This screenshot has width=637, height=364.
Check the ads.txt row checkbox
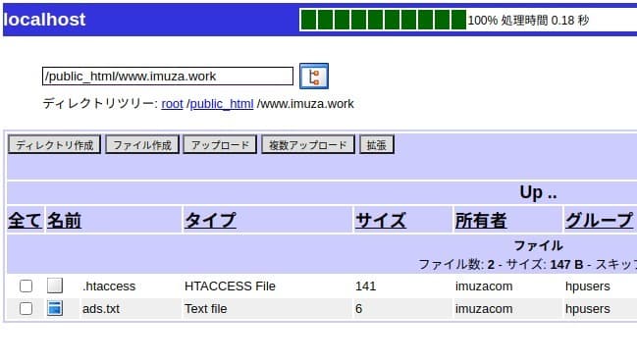click(x=26, y=309)
